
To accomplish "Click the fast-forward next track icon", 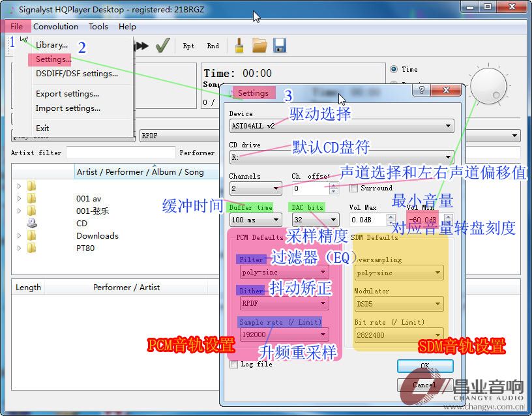I will [142, 46].
